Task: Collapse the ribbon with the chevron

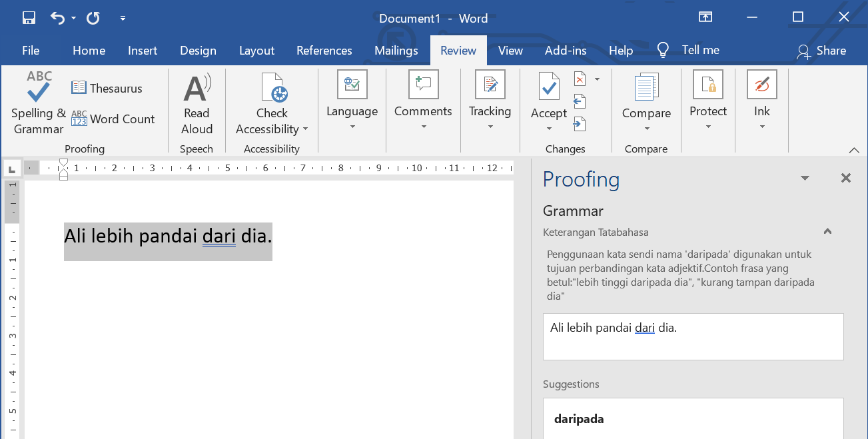Action: click(x=854, y=150)
